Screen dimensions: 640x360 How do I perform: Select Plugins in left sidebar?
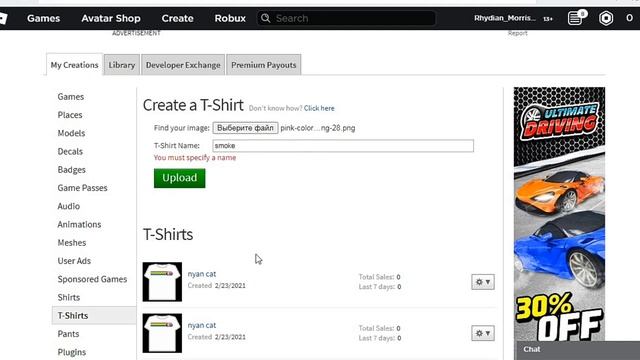click(x=72, y=352)
